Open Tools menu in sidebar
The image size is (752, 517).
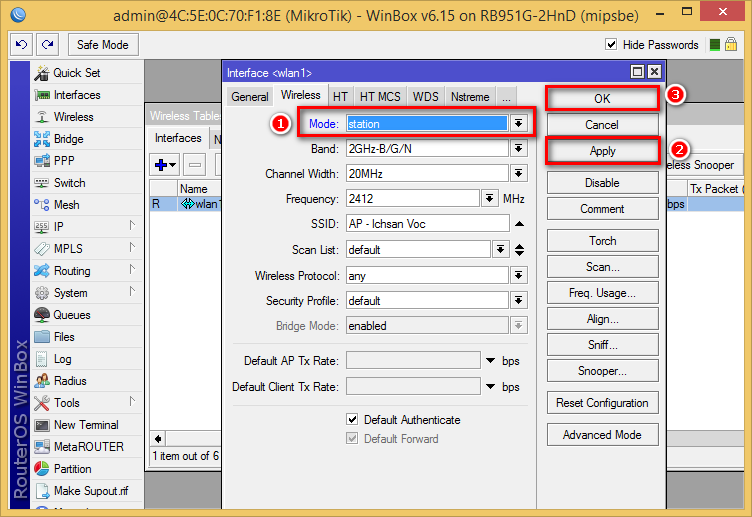click(67, 403)
